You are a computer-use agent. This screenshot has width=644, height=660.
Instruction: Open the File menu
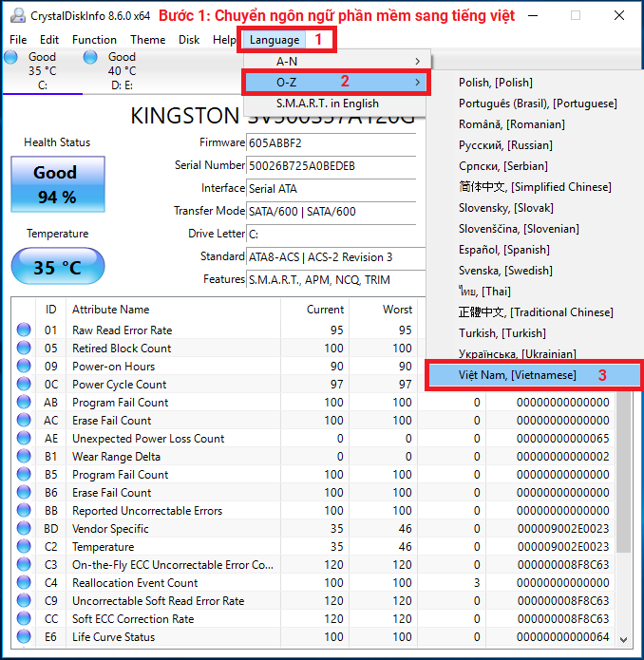(18, 40)
